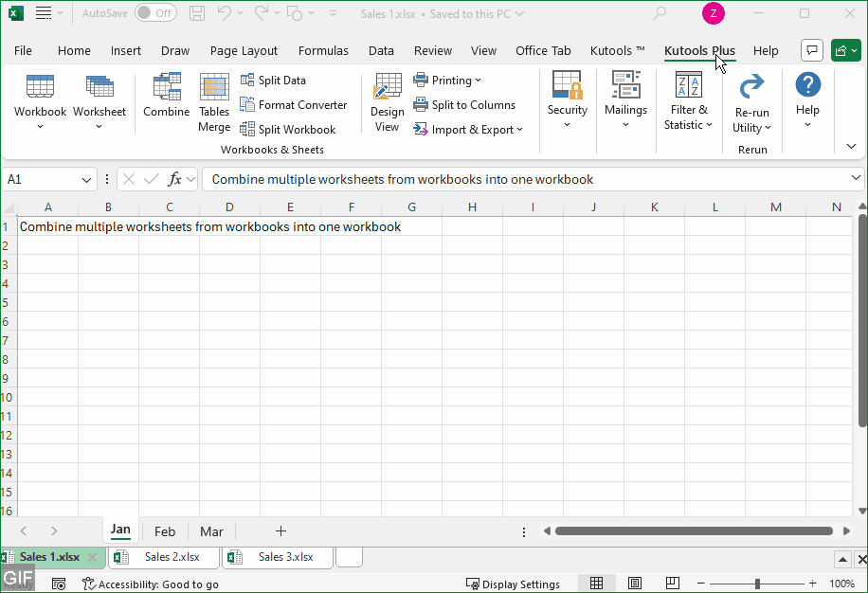Open the Kutools Plus Workbook tools
This screenshot has height=593, width=868.
(x=40, y=102)
